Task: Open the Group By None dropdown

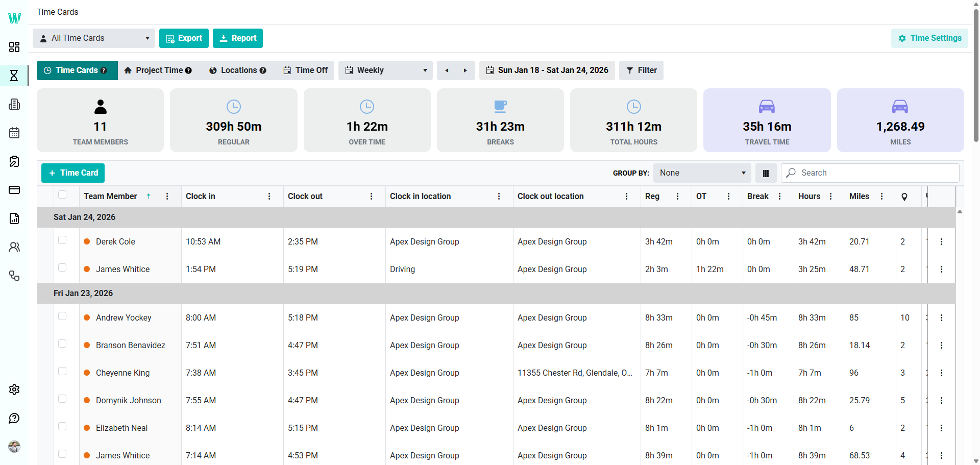Action: tap(702, 173)
